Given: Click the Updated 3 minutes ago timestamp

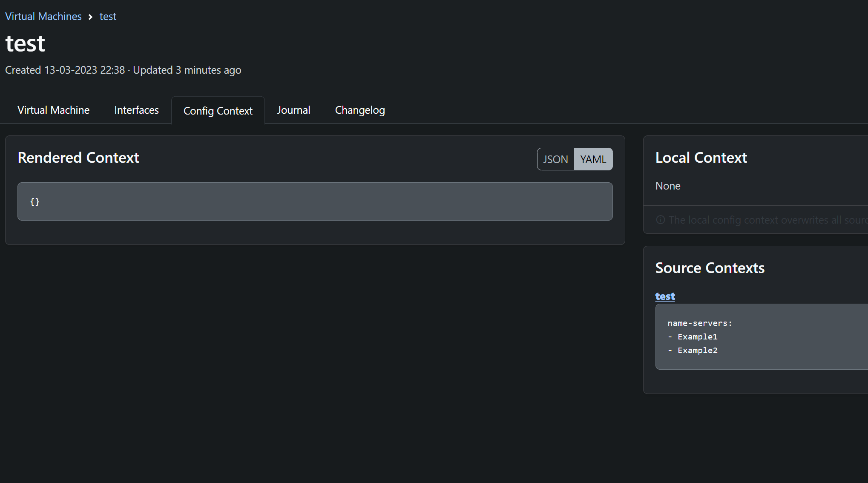Looking at the screenshot, I should (187, 70).
